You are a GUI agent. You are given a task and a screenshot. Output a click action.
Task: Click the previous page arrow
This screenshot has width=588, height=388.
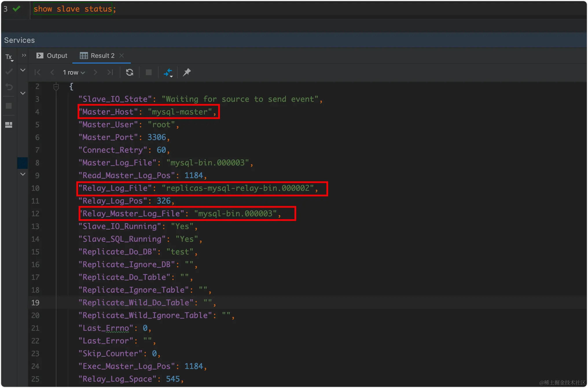[52, 72]
